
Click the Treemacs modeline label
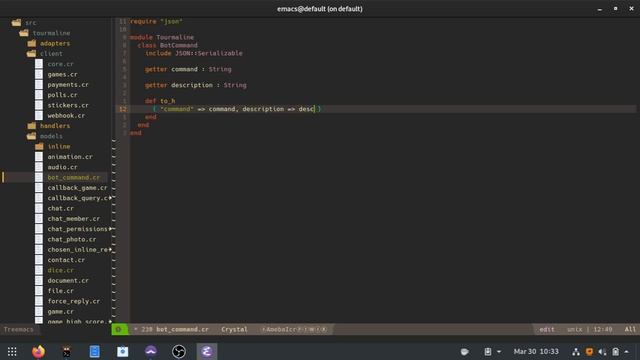coord(18,329)
